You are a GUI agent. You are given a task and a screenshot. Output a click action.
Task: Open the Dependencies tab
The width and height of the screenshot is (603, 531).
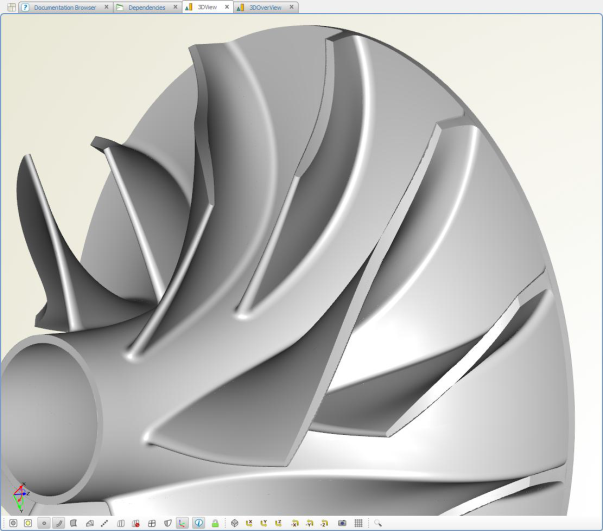tap(146, 7)
